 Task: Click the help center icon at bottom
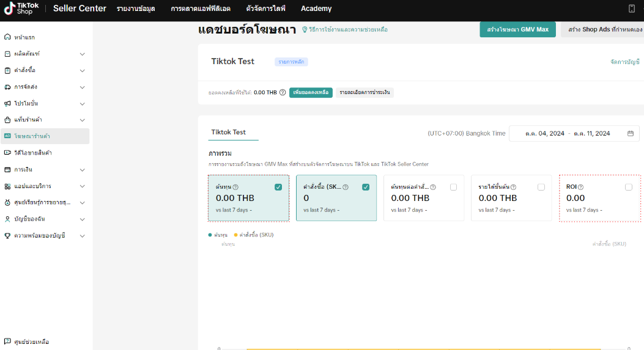coord(7,341)
